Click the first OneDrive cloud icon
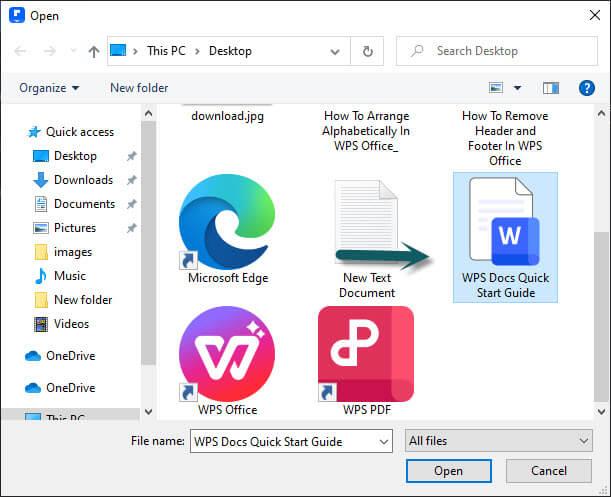The width and height of the screenshot is (611, 497). click(33, 356)
